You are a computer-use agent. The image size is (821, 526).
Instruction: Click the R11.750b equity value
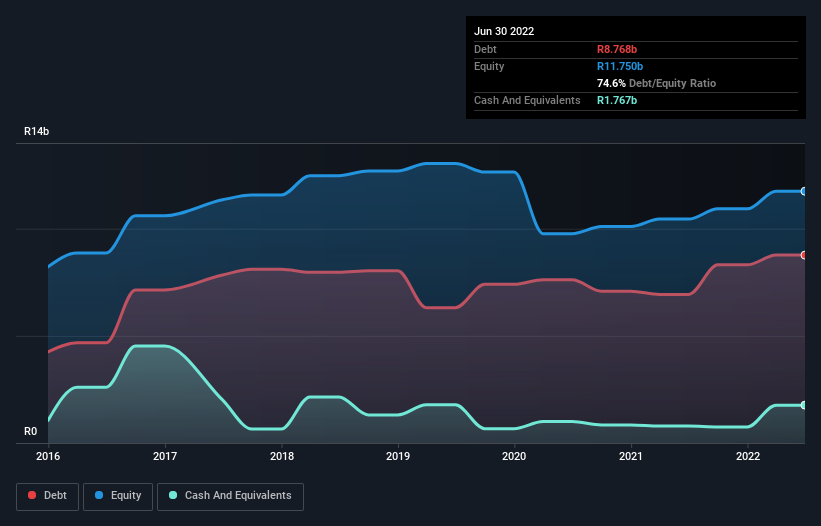(x=620, y=66)
